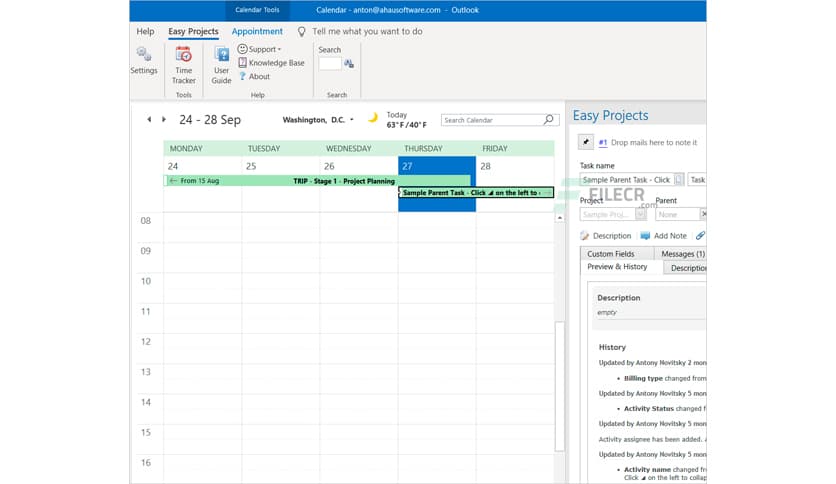
Task: Click the moon weather icon
Action: point(373,117)
